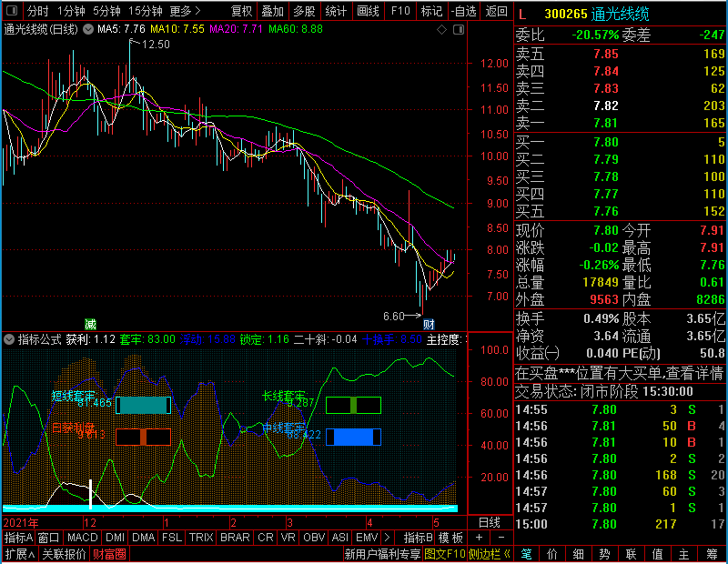728x564 pixels.
Task: Collapse the 侧边栏 sidebar
Action: (490, 554)
